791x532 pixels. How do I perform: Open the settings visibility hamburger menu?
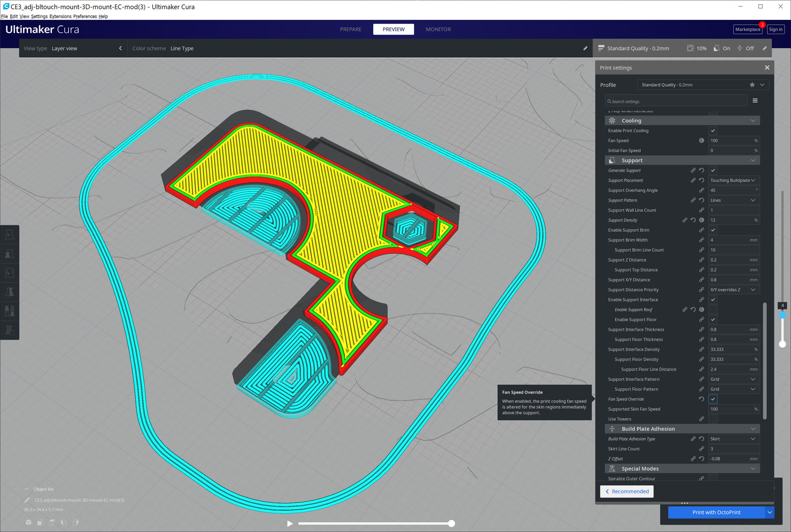click(755, 101)
